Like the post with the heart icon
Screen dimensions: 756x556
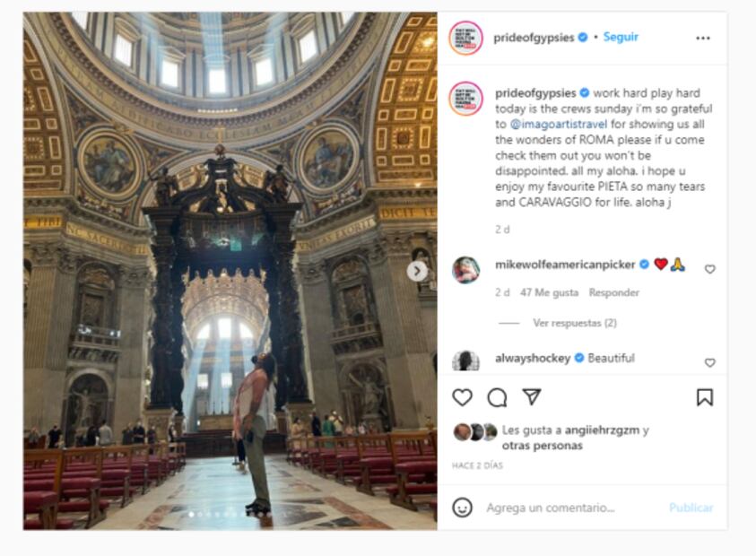(x=462, y=398)
